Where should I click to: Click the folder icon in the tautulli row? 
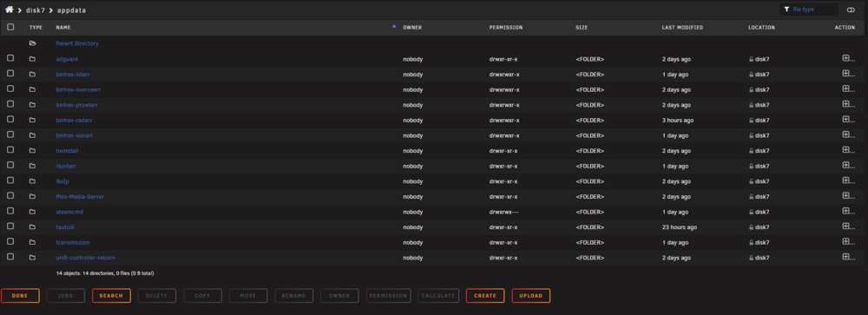pyautogui.click(x=33, y=227)
